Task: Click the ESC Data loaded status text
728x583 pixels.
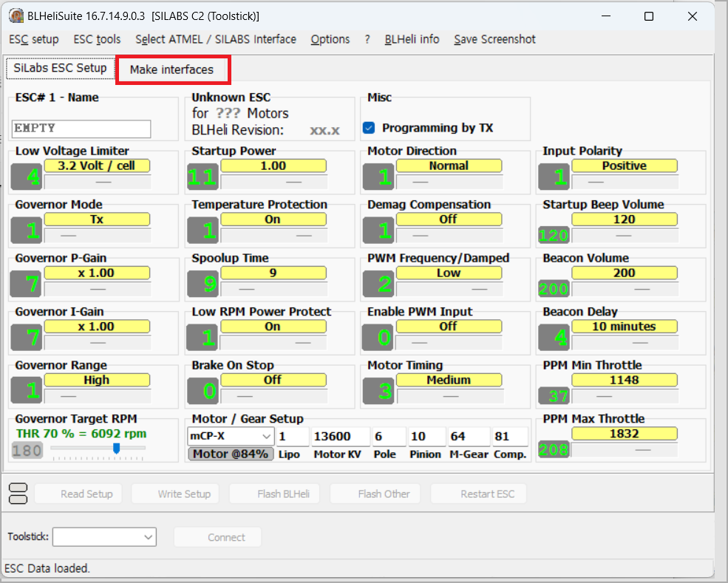Action: (x=47, y=568)
